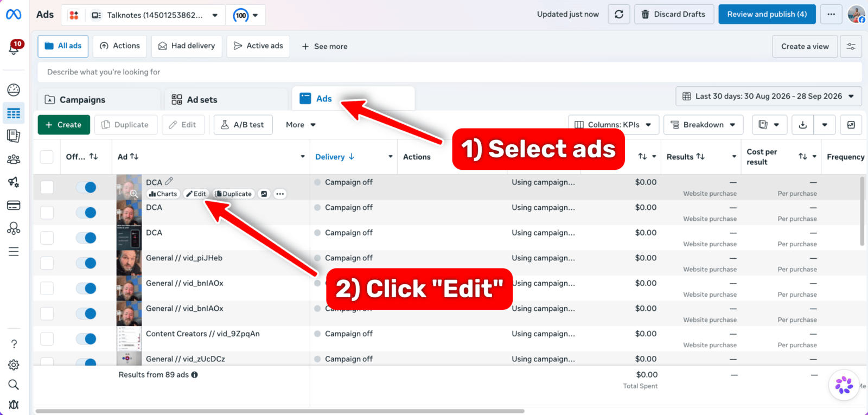Viewport: 868px width, 415px height.
Task: Open the Results column dropdown arrow
Action: (734, 157)
